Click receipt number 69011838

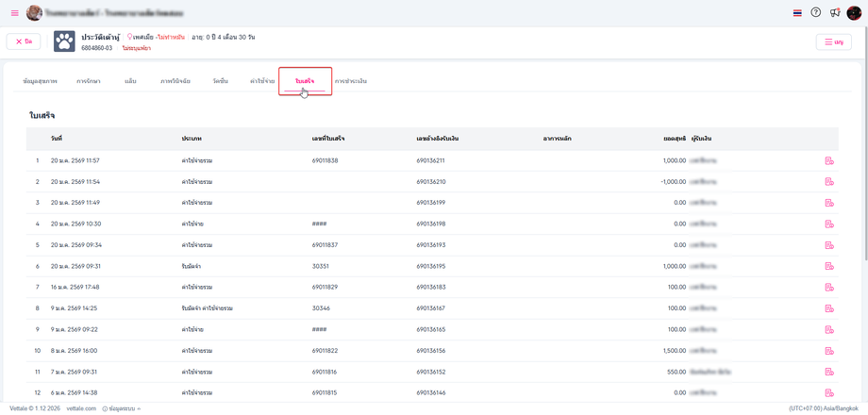click(x=325, y=161)
